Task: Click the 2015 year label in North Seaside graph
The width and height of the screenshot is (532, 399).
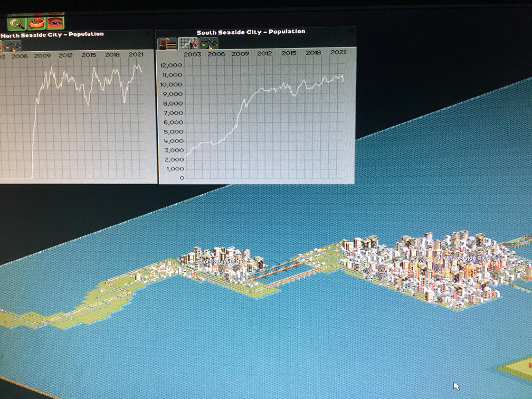Action: 89,55
